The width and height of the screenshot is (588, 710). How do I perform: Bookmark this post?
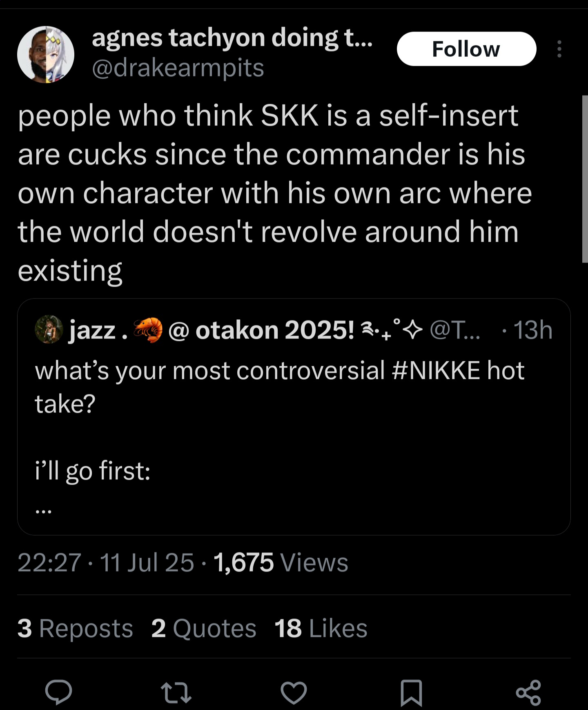pos(411,693)
